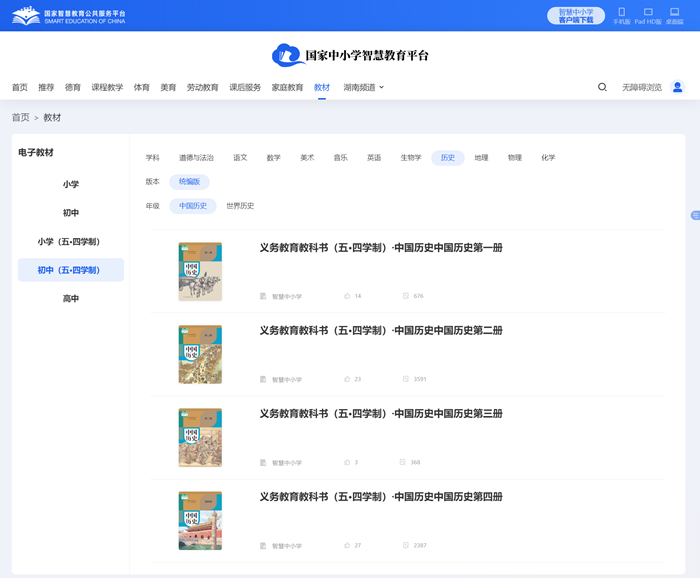Open the user profile avatar
This screenshot has width=700, height=578.
[677, 87]
